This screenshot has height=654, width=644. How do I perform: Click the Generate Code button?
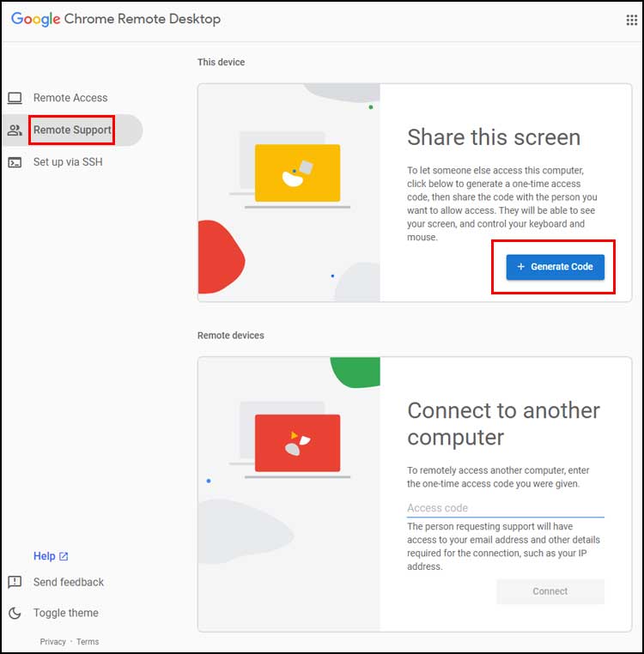555,267
